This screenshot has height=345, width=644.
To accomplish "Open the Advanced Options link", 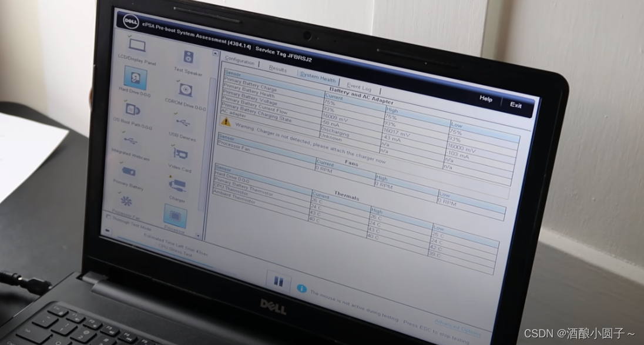I will point(457,327).
